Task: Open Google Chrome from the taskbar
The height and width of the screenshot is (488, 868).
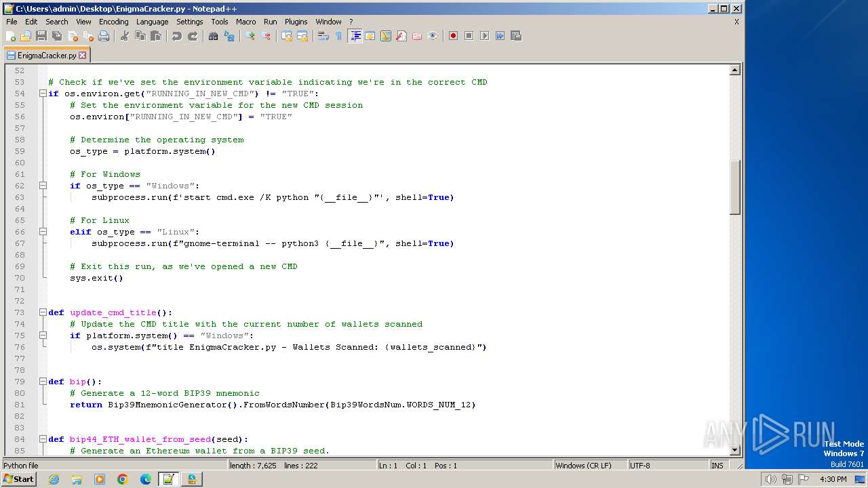Action: coord(123,479)
